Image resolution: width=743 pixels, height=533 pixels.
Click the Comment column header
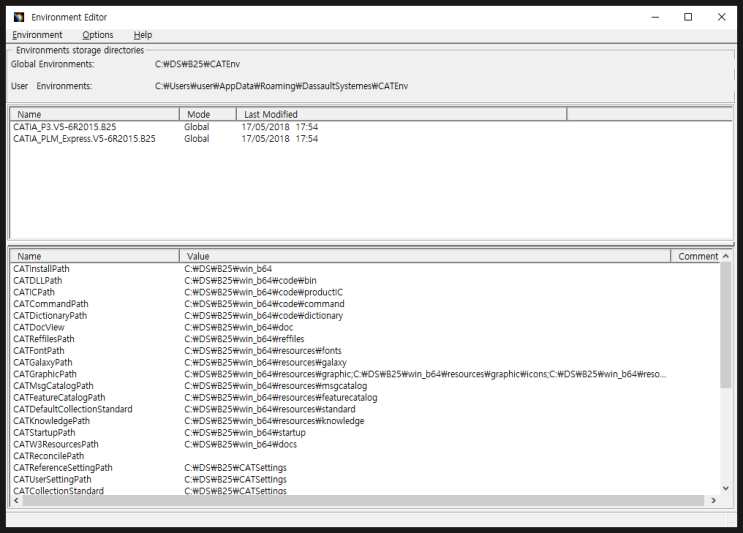click(698, 256)
